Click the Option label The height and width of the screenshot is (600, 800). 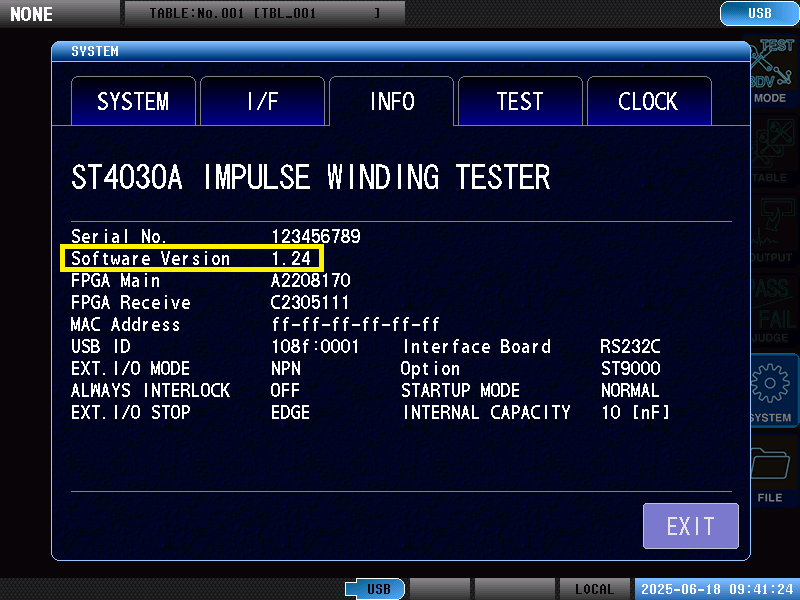point(430,368)
